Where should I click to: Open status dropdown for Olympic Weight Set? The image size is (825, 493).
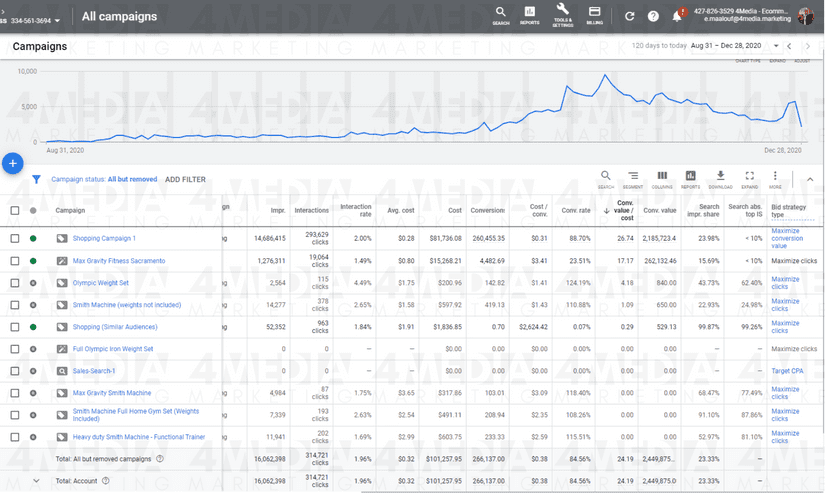coord(33,283)
